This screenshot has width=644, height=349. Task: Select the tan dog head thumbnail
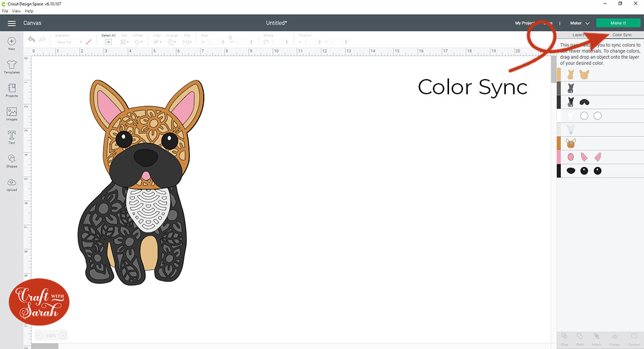click(584, 74)
